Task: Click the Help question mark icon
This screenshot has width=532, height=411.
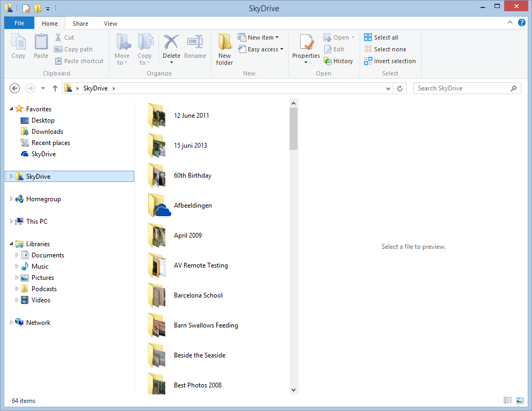Action: [x=521, y=23]
